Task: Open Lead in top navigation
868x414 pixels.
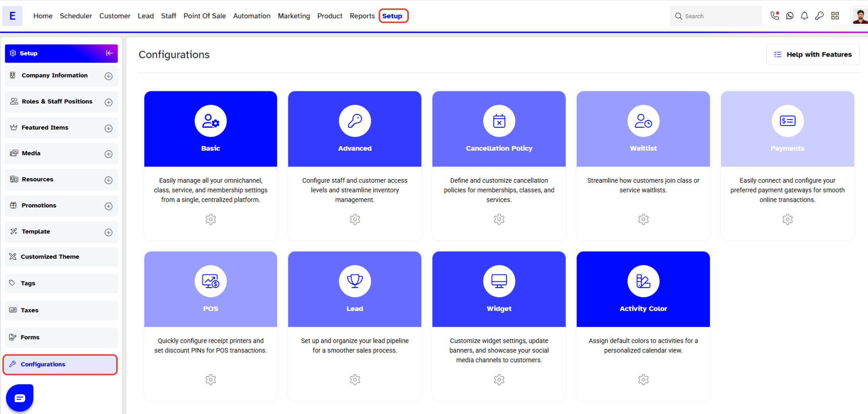Action: coord(146,16)
